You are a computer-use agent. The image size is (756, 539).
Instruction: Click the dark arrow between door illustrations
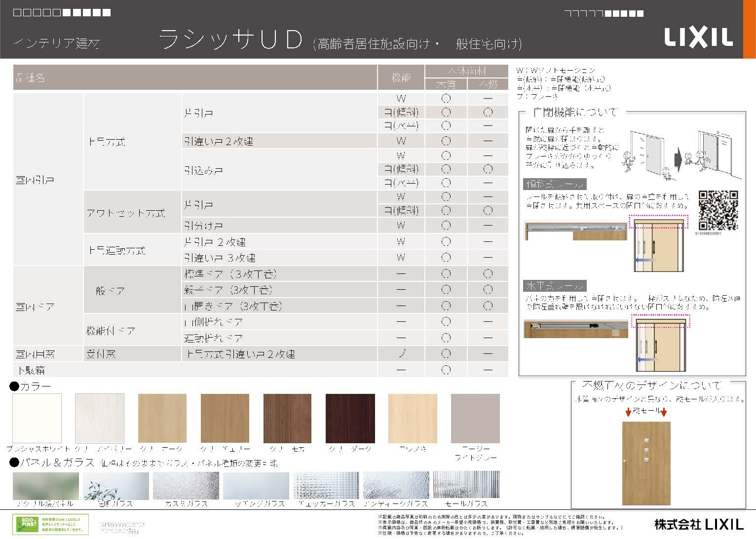(x=680, y=159)
